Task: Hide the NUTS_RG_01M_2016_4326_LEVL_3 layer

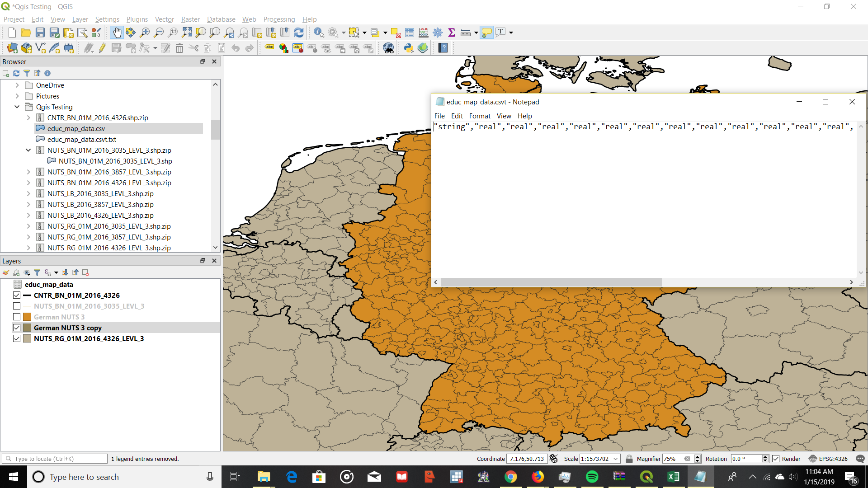Action: (17, 338)
